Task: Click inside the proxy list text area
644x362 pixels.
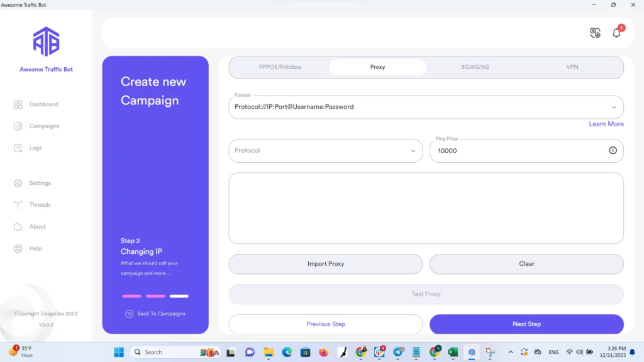Action: click(426, 207)
